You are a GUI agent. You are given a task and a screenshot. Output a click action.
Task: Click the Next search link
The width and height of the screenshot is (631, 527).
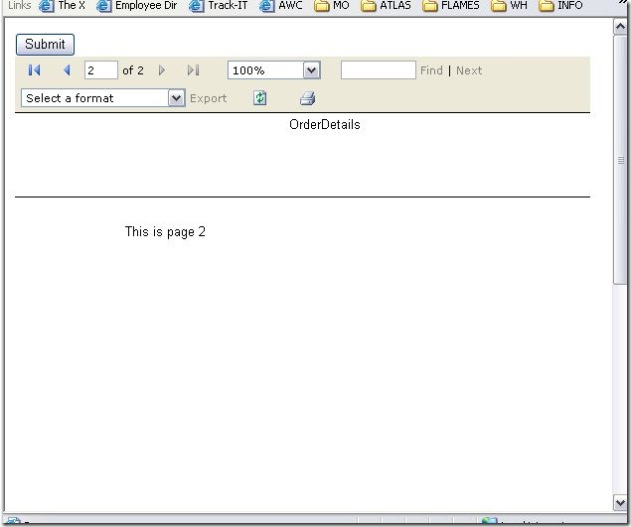(469, 70)
